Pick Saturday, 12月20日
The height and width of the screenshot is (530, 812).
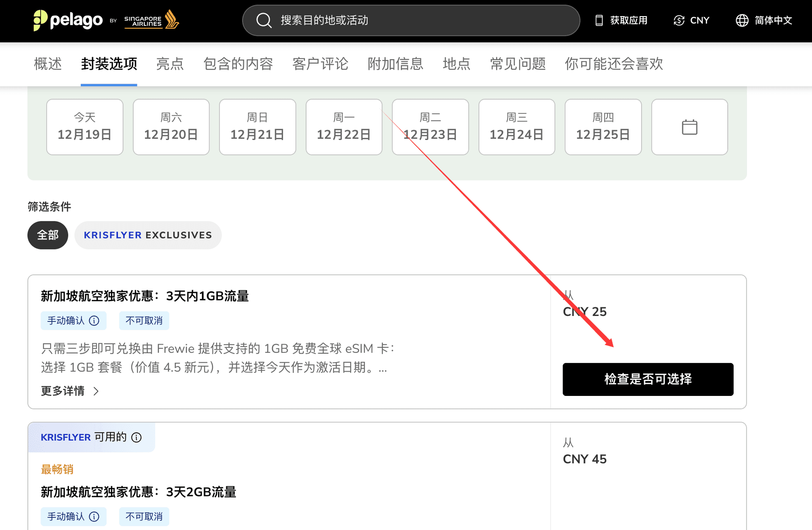[171, 127]
